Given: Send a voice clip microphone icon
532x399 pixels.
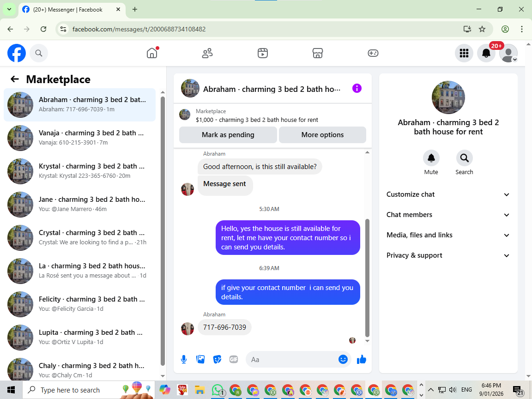Looking at the screenshot, I should pyautogui.click(x=184, y=359).
